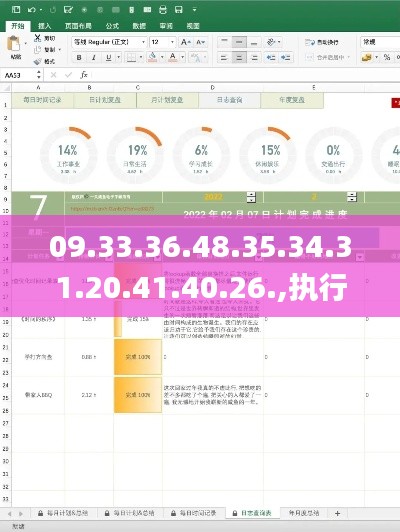Click the Borders icon
This screenshot has width=400, height=532.
131,57
